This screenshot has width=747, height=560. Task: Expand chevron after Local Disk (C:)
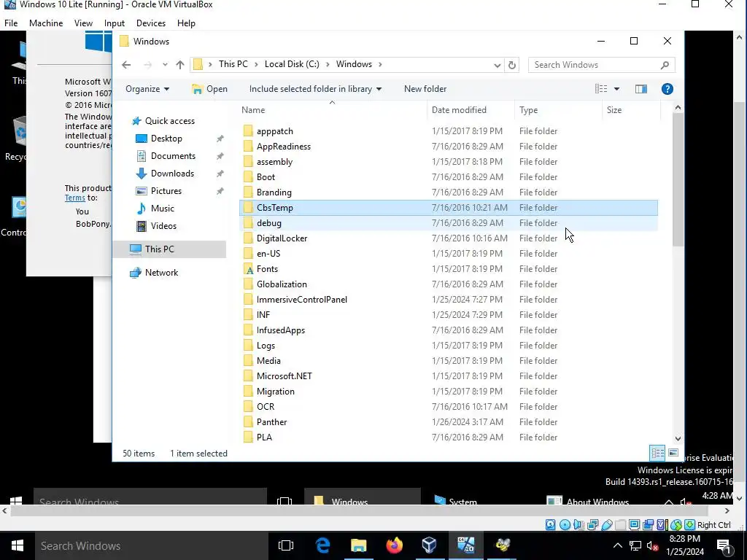tap(328, 64)
